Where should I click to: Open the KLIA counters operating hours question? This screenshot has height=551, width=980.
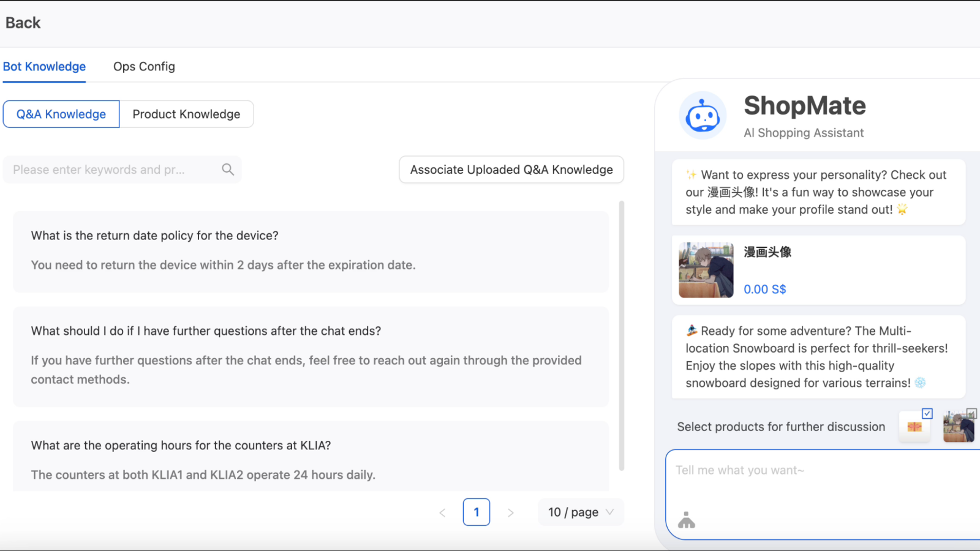181,446
